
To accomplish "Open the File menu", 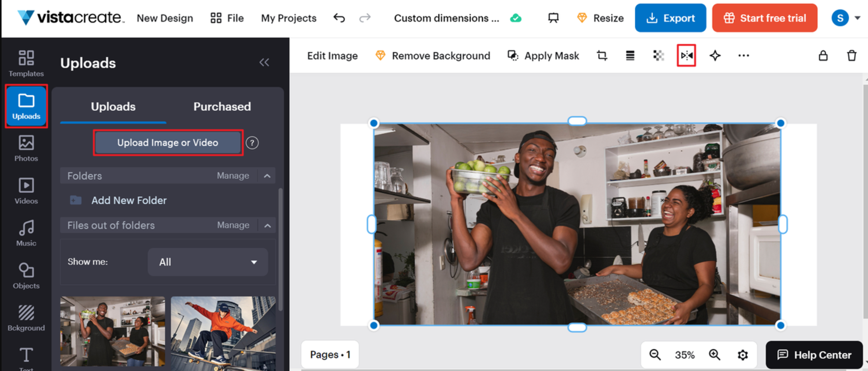I will 227,18.
